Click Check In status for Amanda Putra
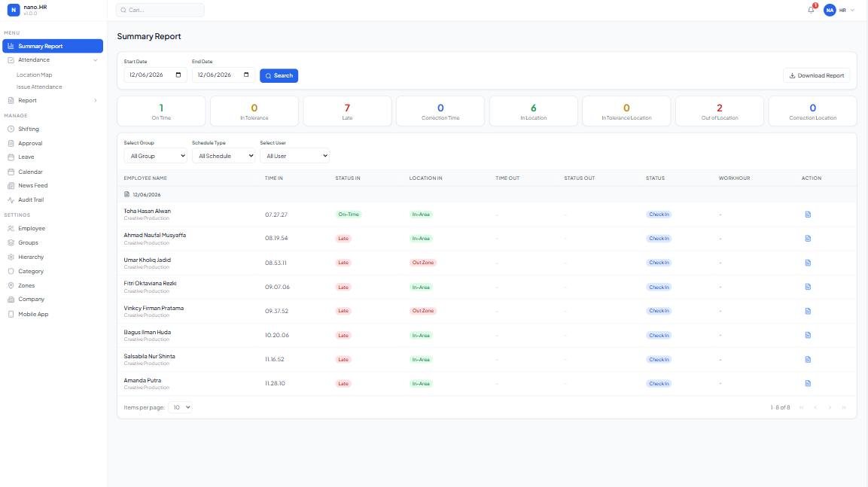The image size is (868, 487). (x=659, y=384)
